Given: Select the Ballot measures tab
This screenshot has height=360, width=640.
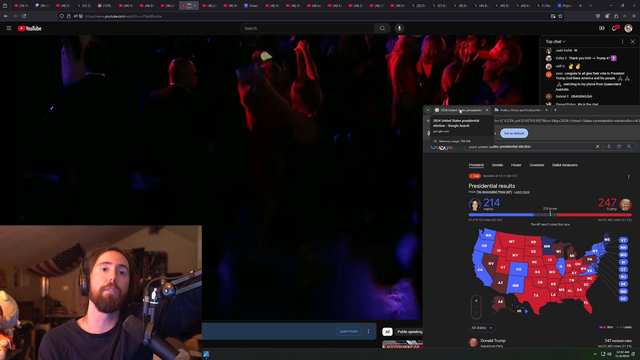Looking at the screenshot, I should point(565,165).
